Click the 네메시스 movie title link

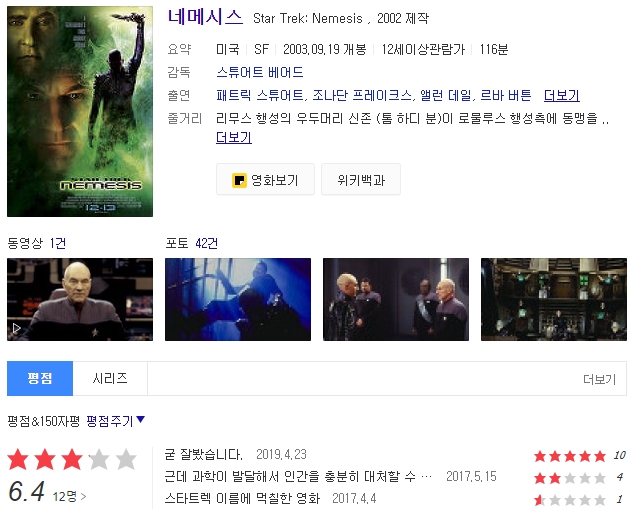click(x=205, y=17)
